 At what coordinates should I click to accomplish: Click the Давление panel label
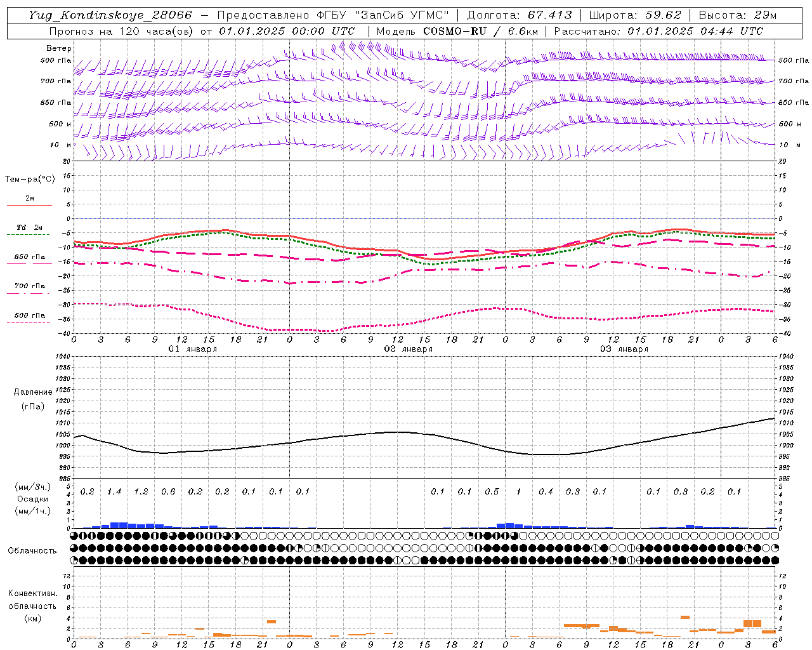(32, 392)
